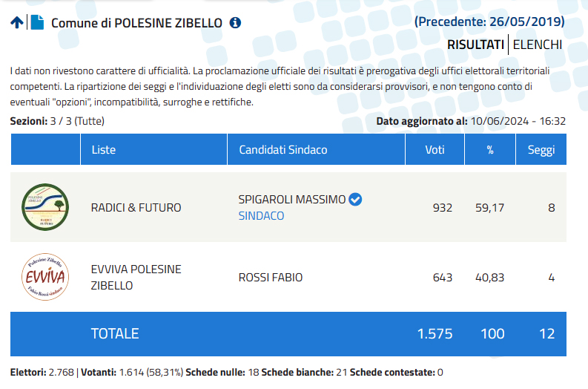
Task: Click the SINDACO label link
Action: click(x=262, y=216)
